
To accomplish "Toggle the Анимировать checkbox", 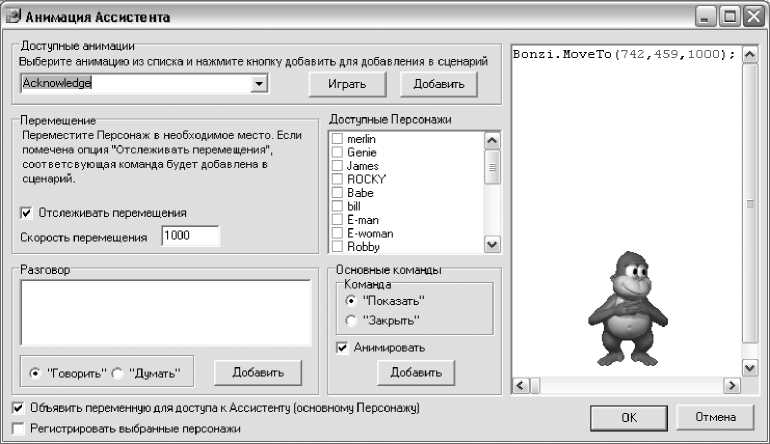I will coord(342,348).
